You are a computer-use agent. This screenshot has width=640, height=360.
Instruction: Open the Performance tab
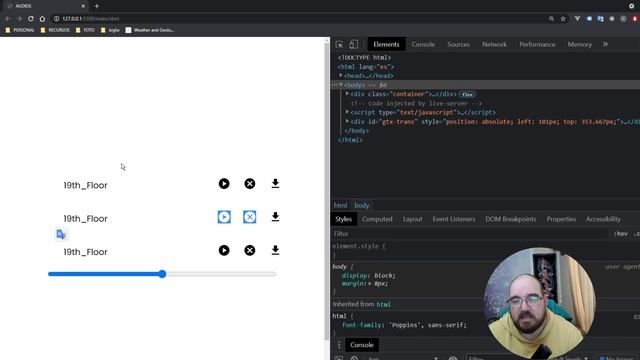537,44
